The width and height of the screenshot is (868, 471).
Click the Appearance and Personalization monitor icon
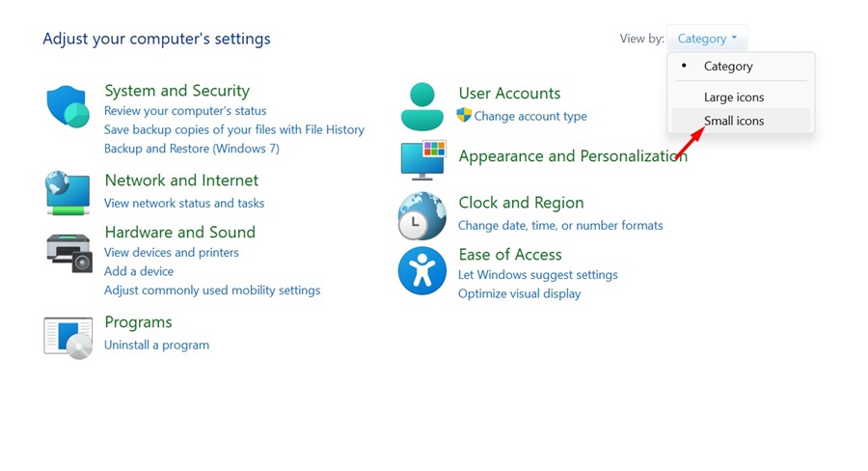click(422, 159)
